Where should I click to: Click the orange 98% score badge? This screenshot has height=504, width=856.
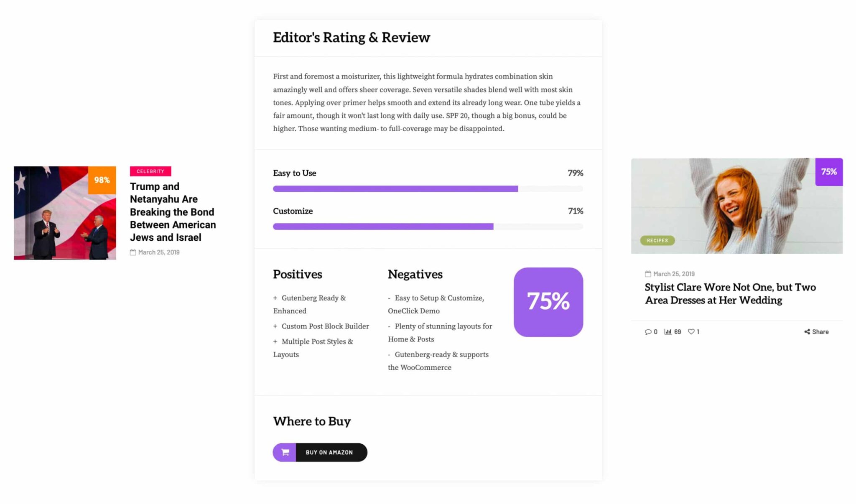click(x=101, y=180)
